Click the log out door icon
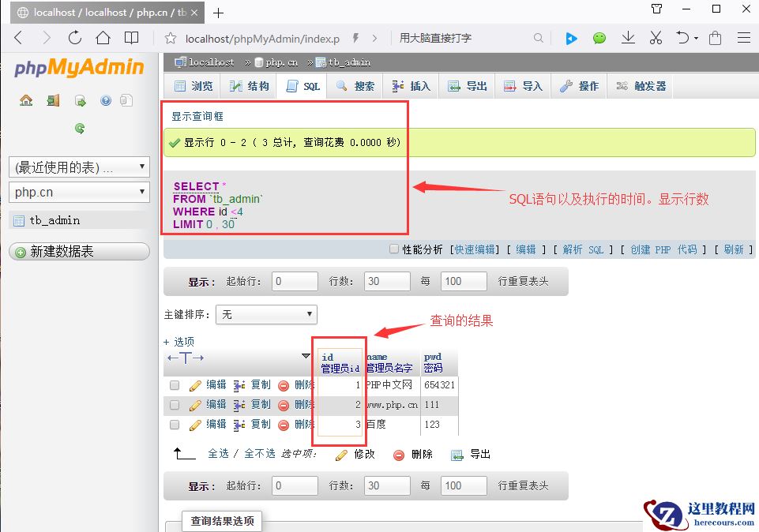The image size is (759, 532). pyautogui.click(x=53, y=100)
